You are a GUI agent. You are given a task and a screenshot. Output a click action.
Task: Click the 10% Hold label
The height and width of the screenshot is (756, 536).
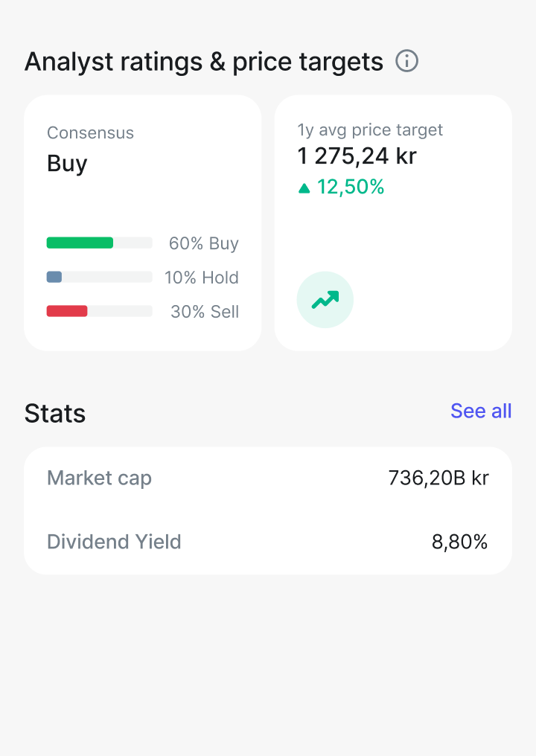coord(202,278)
